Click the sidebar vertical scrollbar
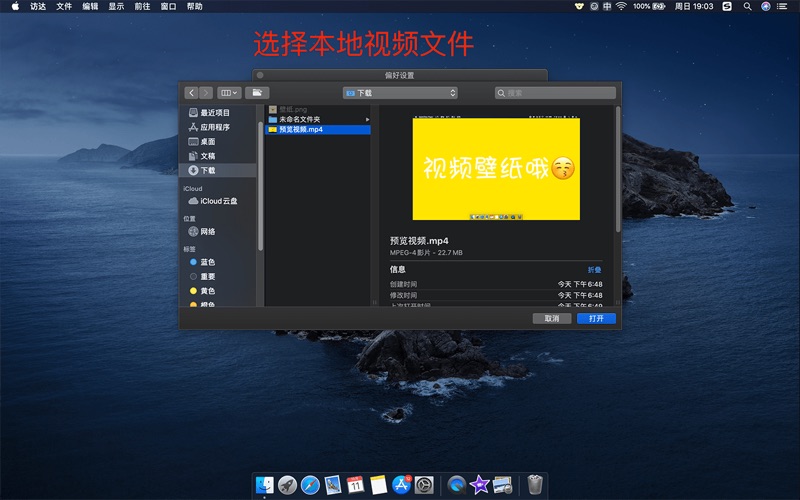 [260, 186]
